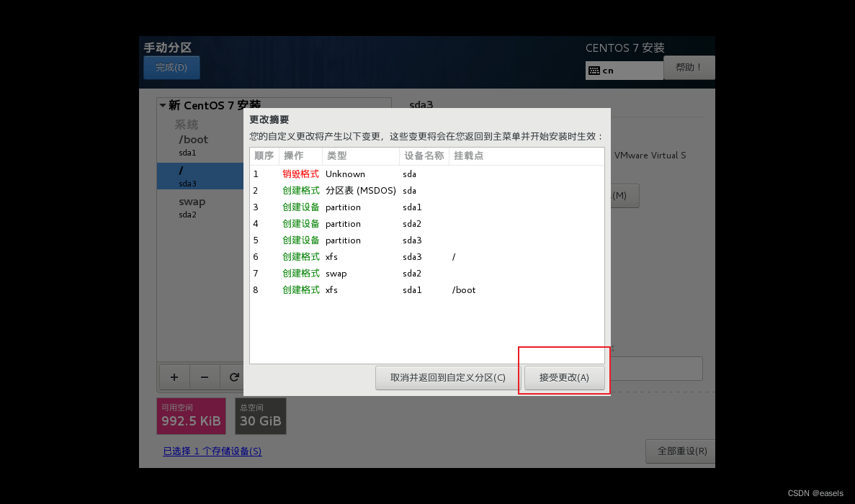The image size is (855, 504).
Task: Select row 8 with /boot mount point
Action: click(x=427, y=290)
